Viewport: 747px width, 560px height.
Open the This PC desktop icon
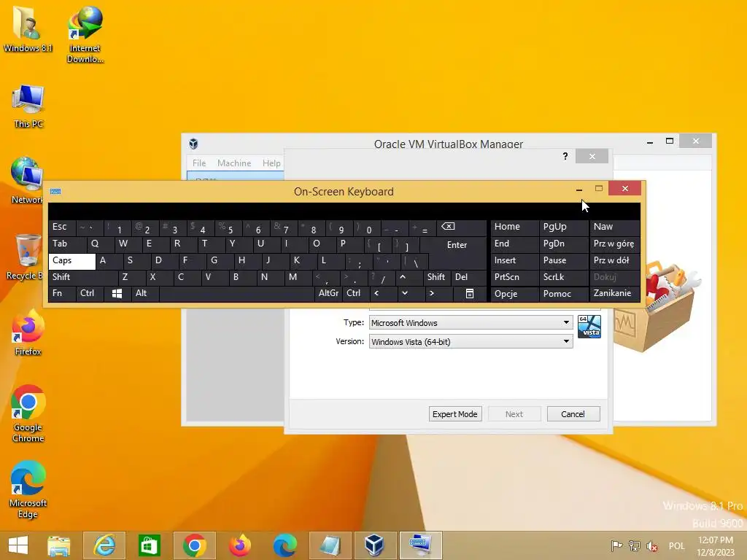click(x=28, y=106)
